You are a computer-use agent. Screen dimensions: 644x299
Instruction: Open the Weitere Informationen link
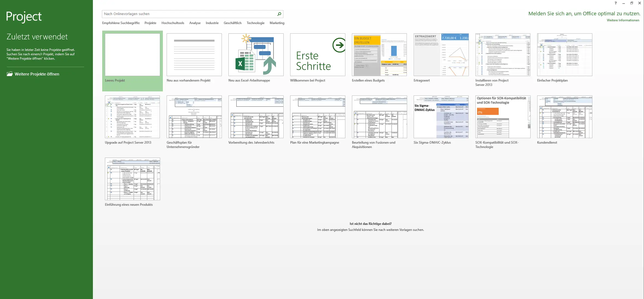tap(623, 20)
